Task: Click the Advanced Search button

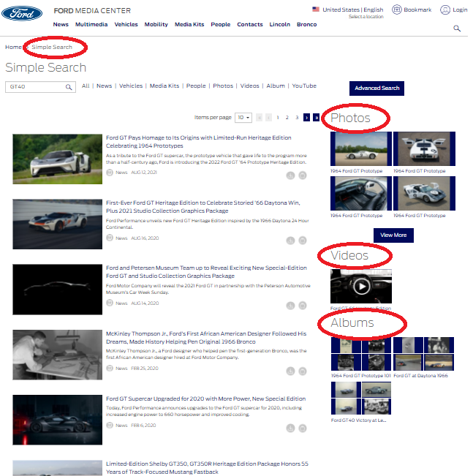Action: coord(376,88)
